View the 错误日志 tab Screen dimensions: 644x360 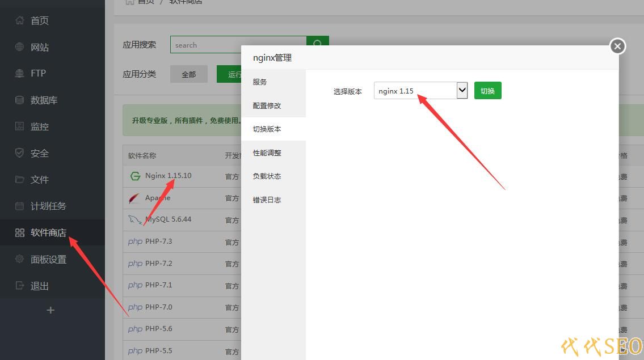pyautogui.click(x=267, y=200)
